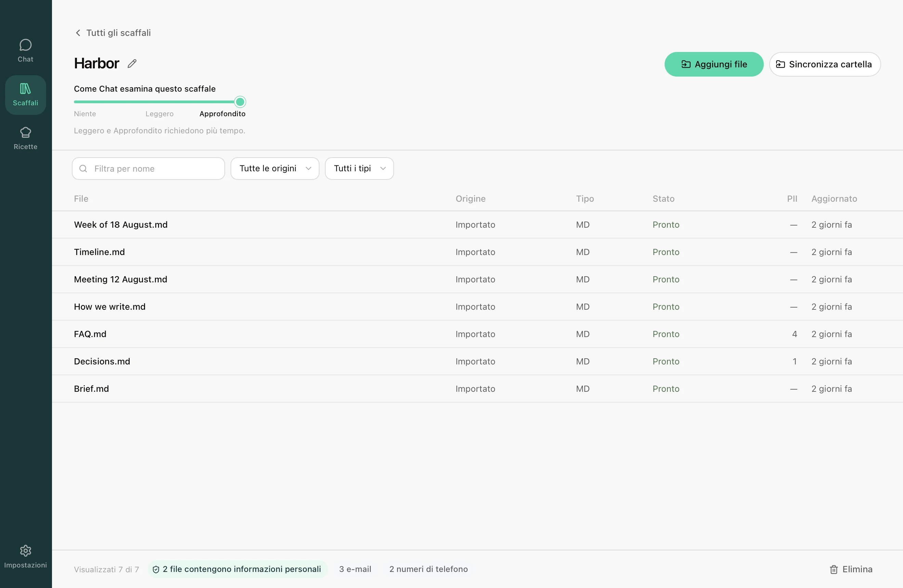Screen dimensions: 903x588
Task: Click the examination depth slider handle
Action: click(240, 102)
